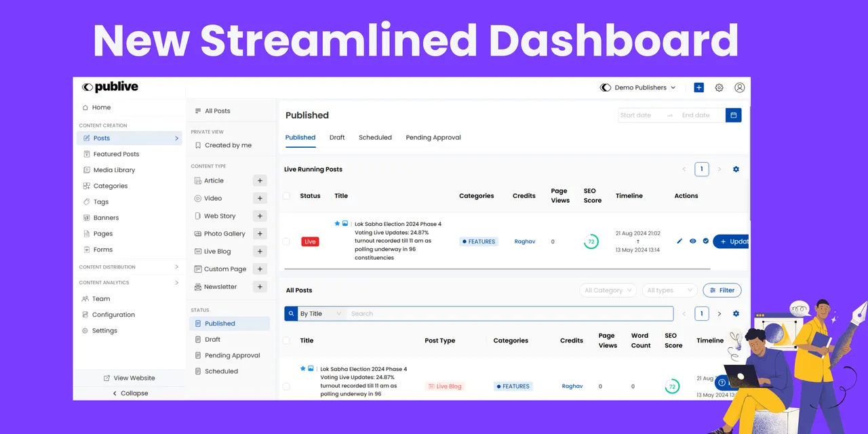Open the By Title search dropdown

tap(321, 314)
